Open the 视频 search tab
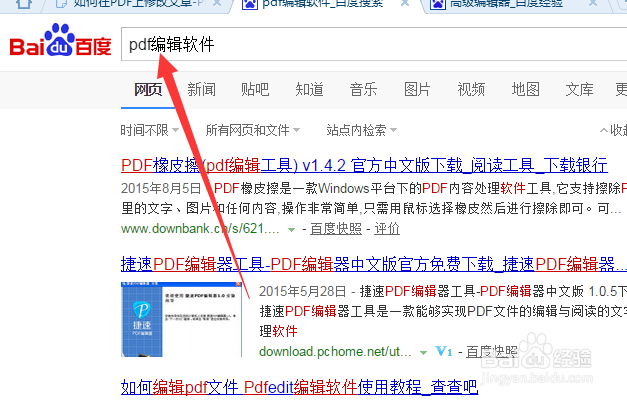Viewport: 627px width, 400px height. (471, 89)
